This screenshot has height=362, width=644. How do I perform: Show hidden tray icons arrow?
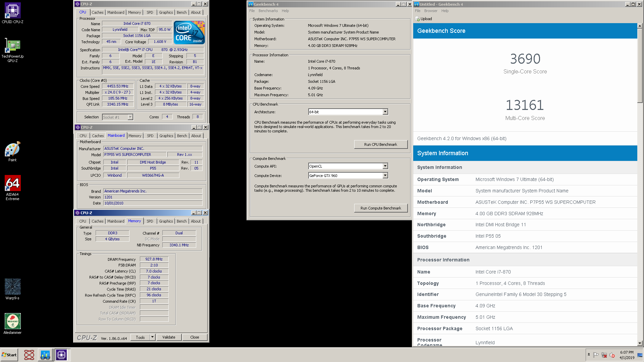pyautogui.click(x=589, y=355)
